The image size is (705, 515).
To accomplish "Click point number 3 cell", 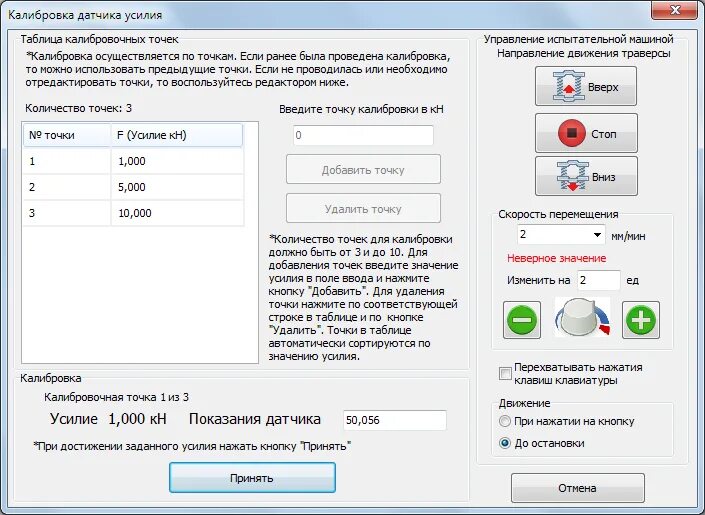I will click(x=67, y=213).
